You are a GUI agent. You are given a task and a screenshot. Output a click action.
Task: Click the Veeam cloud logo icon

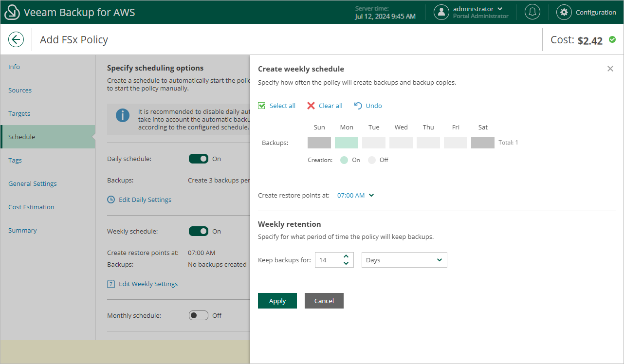point(12,12)
